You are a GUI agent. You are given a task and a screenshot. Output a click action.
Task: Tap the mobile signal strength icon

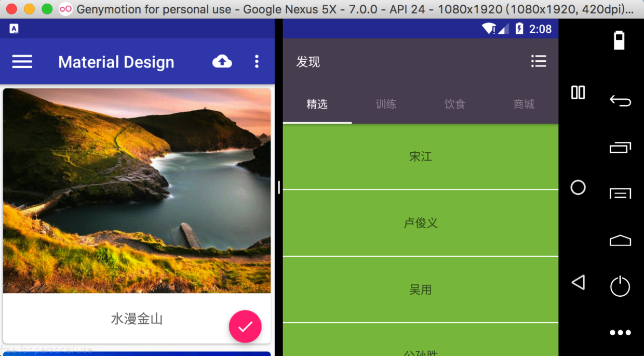tap(503, 29)
